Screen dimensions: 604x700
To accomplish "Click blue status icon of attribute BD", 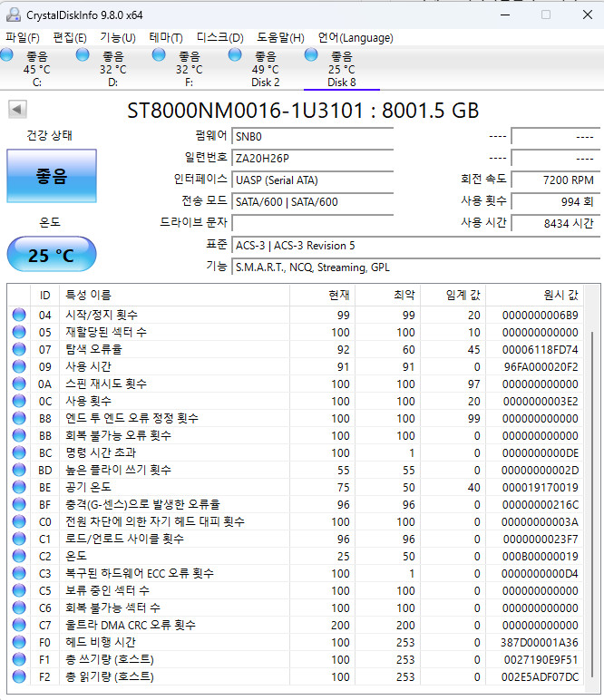I will pyautogui.click(x=19, y=470).
